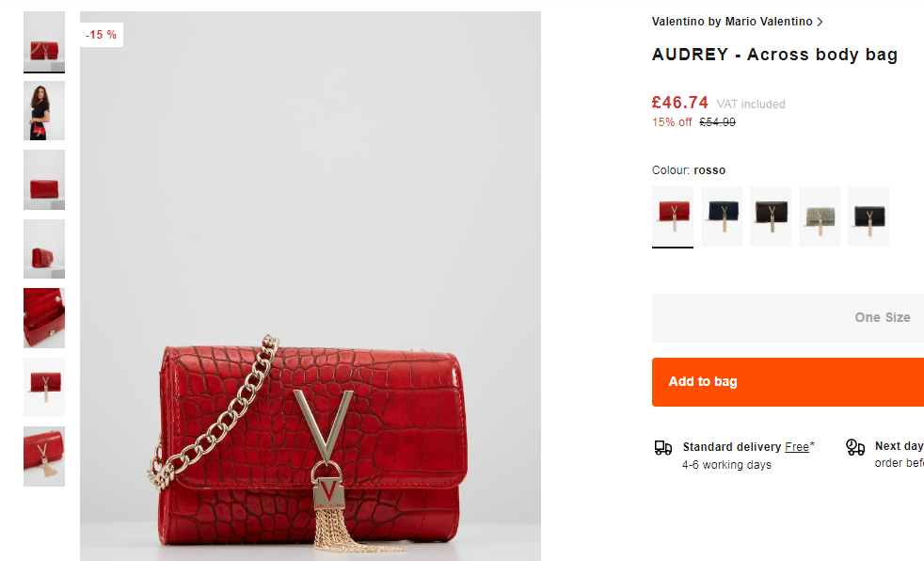Pick the dark brown bag colour option
The image size is (924, 561).
pos(771,216)
